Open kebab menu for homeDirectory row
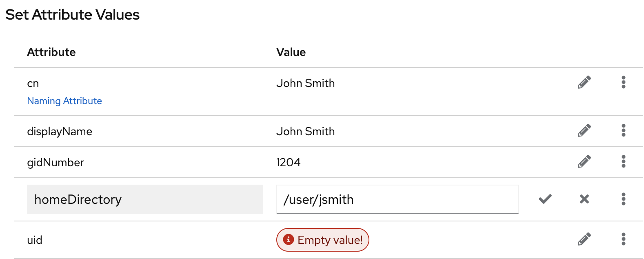The image size is (644, 259). pyautogui.click(x=623, y=199)
